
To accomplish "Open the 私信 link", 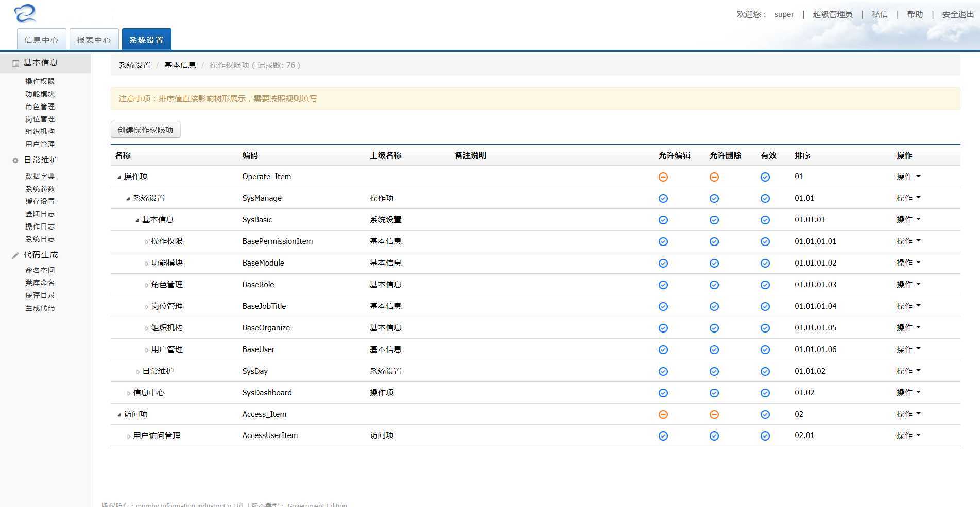I will pos(880,14).
